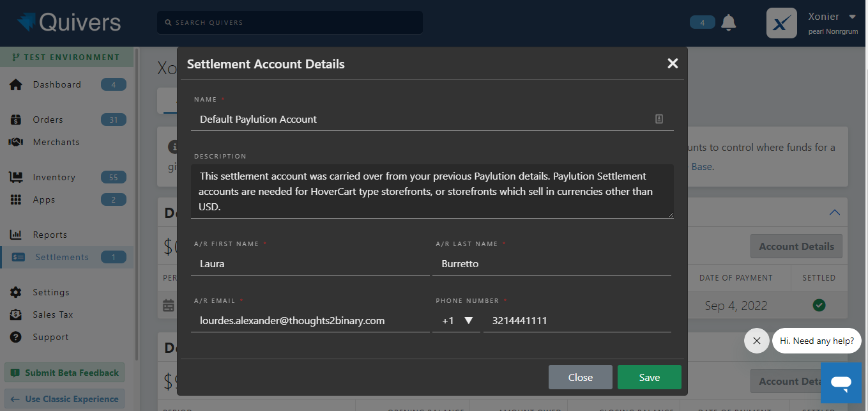Click the Settlements money icon
This screenshot has height=411, width=868.
point(19,257)
